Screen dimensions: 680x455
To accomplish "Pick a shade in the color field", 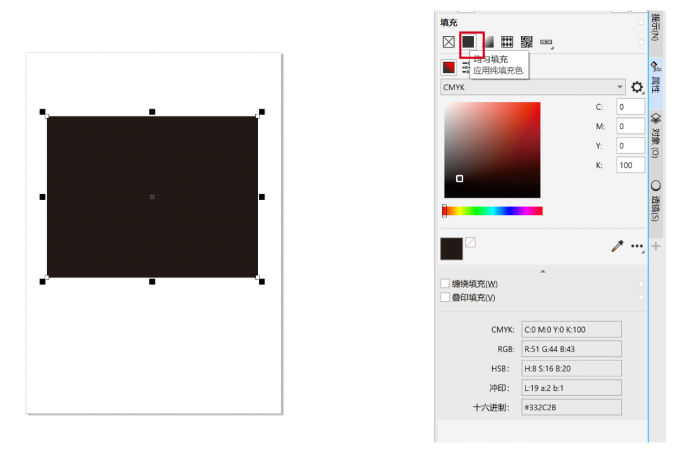I will tap(492, 150).
